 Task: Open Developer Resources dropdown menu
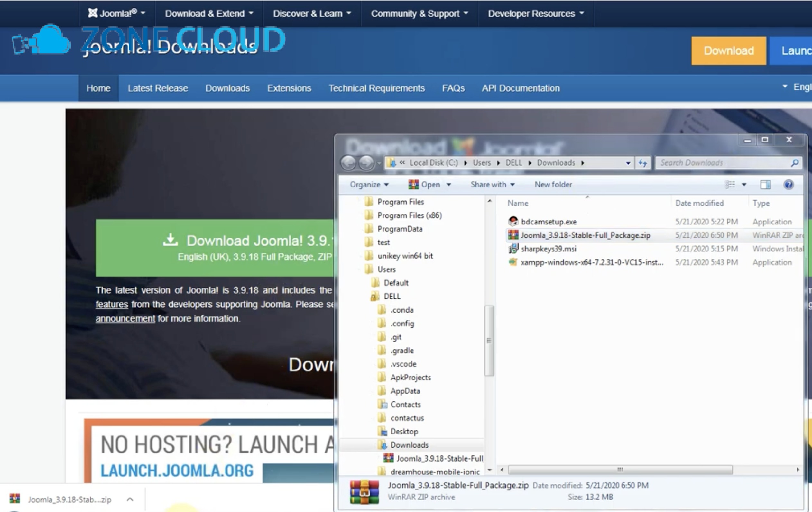pyautogui.click(x=536, y=14)
